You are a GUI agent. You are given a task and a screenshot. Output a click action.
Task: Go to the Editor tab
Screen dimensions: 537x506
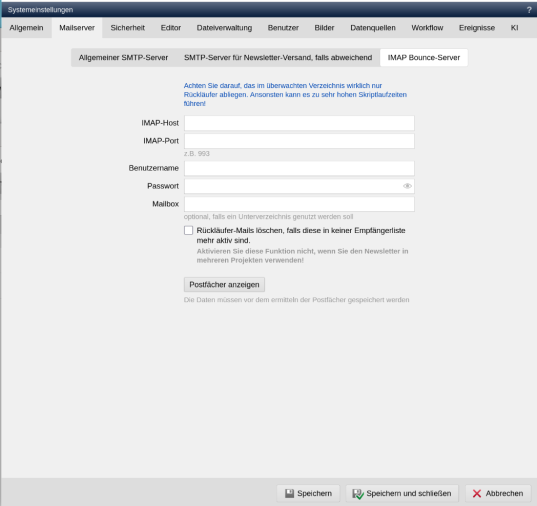pyautogui.click(x=171, y=28)
